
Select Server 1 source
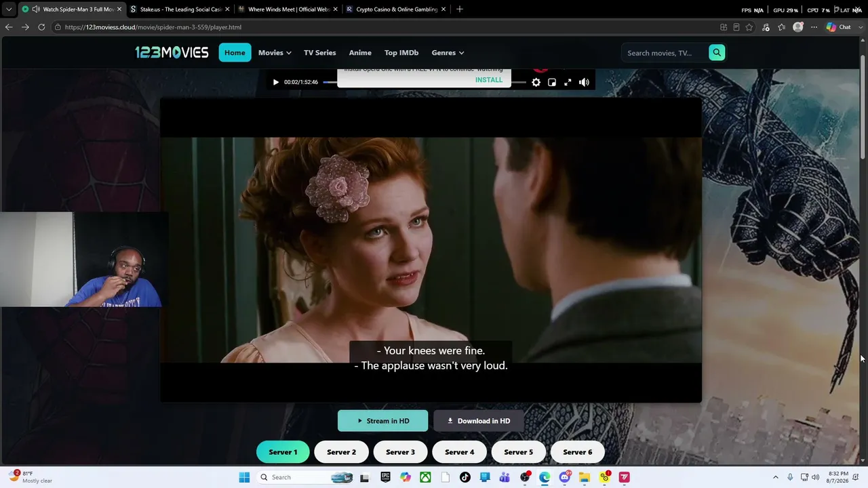[283, 452]
